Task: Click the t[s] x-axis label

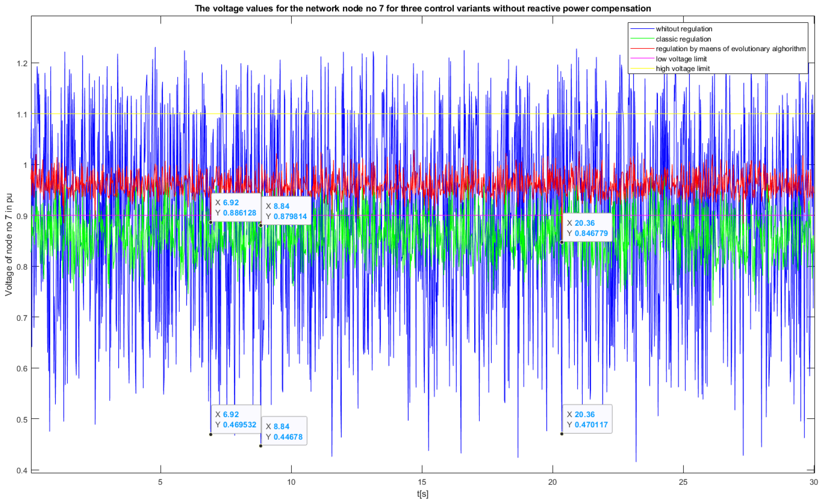Action: [422, 494]
